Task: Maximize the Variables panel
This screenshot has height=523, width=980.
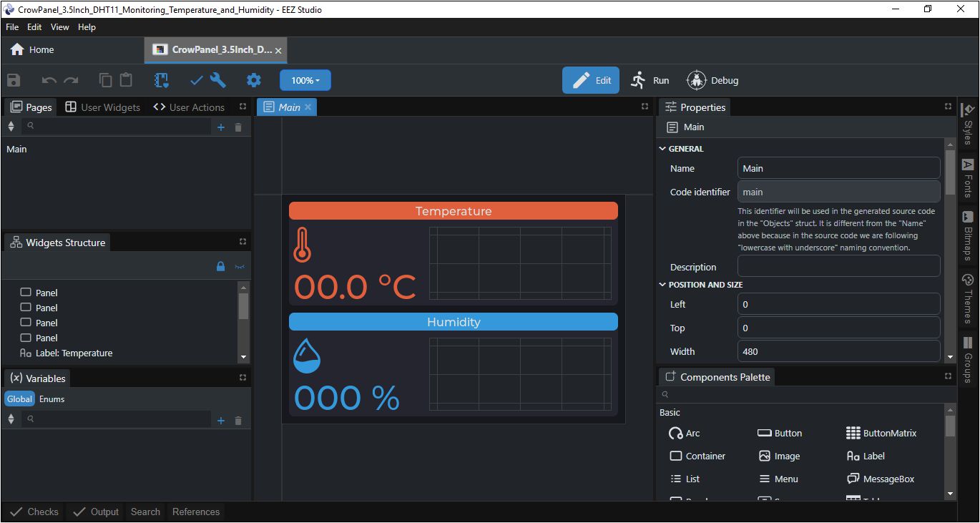Action: click(x=242, y=377)
